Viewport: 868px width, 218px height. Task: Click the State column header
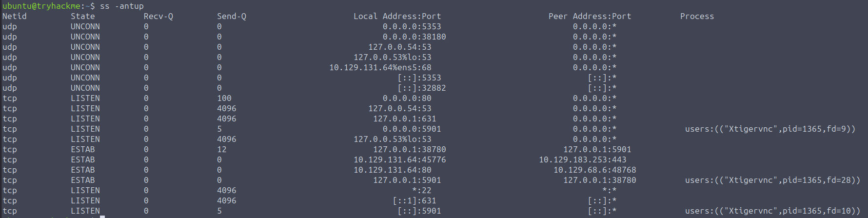(x=82, y=16)
